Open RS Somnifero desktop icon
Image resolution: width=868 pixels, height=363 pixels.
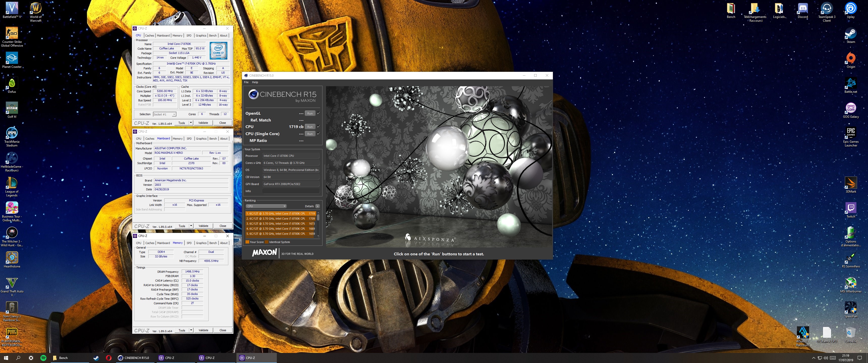tap(851, 260)
